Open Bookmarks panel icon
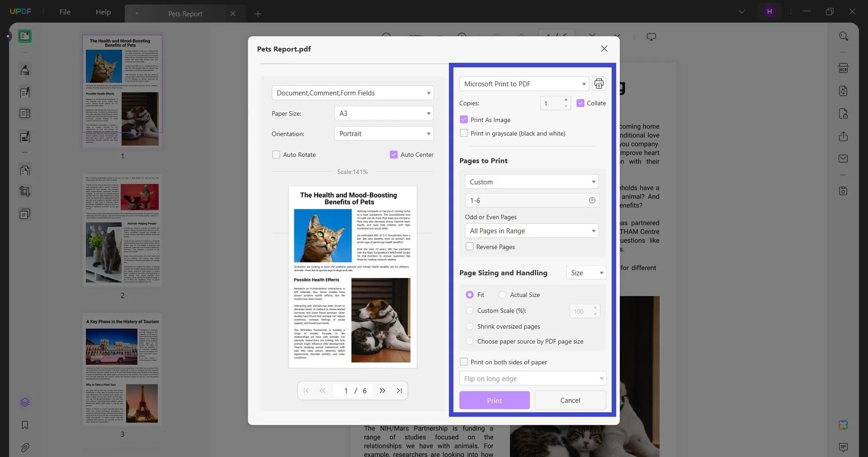Image resolution: width=868 pixels, height=457 pixels. [25, 425]
